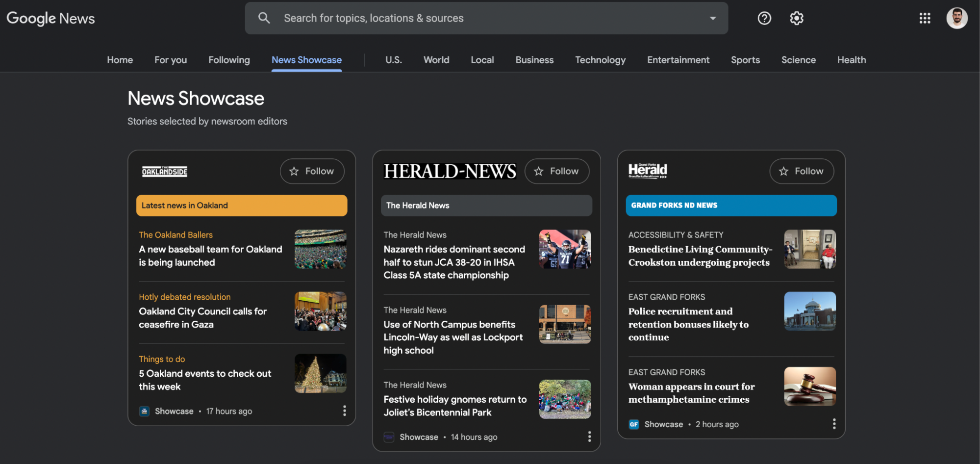Image resolution: width=980 pixels, height=464 pixels.
Task: Click the search magnifier icon
Action: pyautogui.click(x=264, y=18)
